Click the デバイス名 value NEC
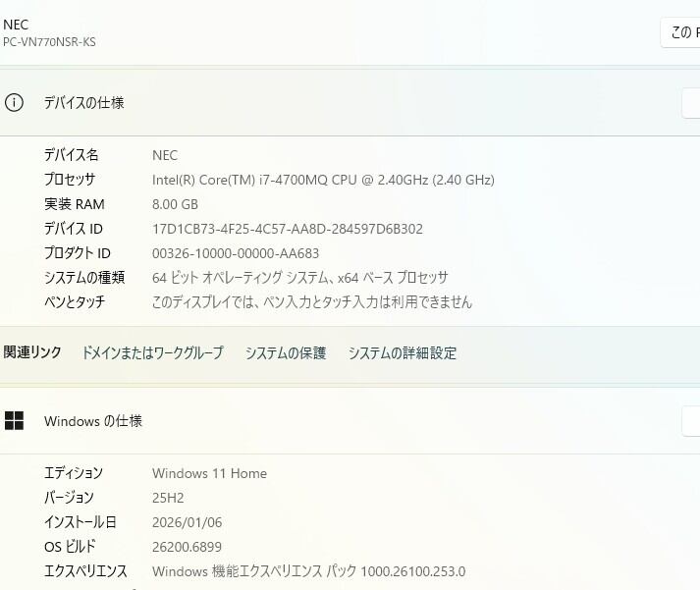This screenshot has height=590, width=700. (165, 155)
